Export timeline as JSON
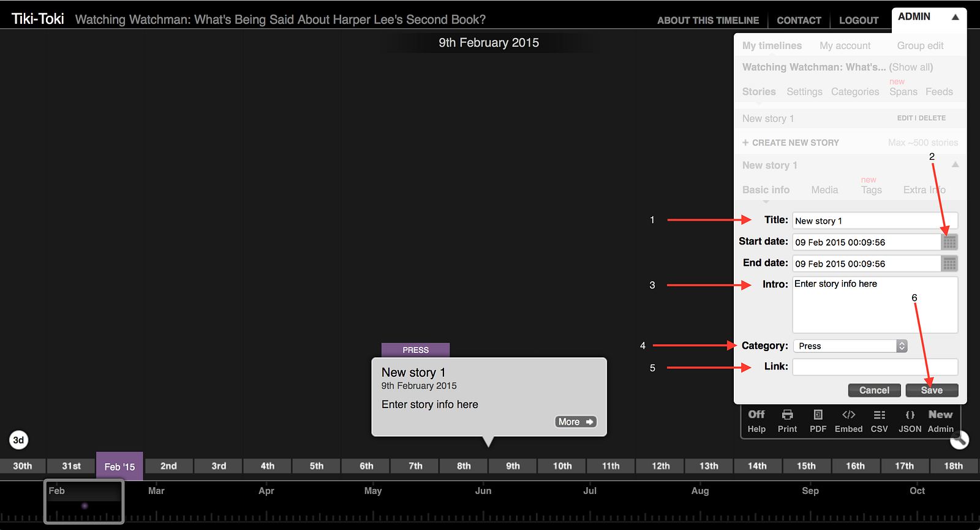Image resolution: width=980 pixels, height=530 pixels. coord(910,421)
